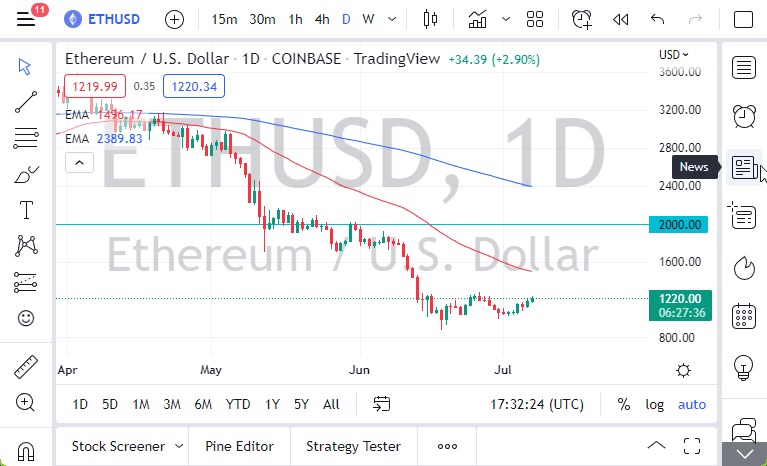Select the 4h timeframe button
This screenshot has width=767, height=466.
(321, 19)
